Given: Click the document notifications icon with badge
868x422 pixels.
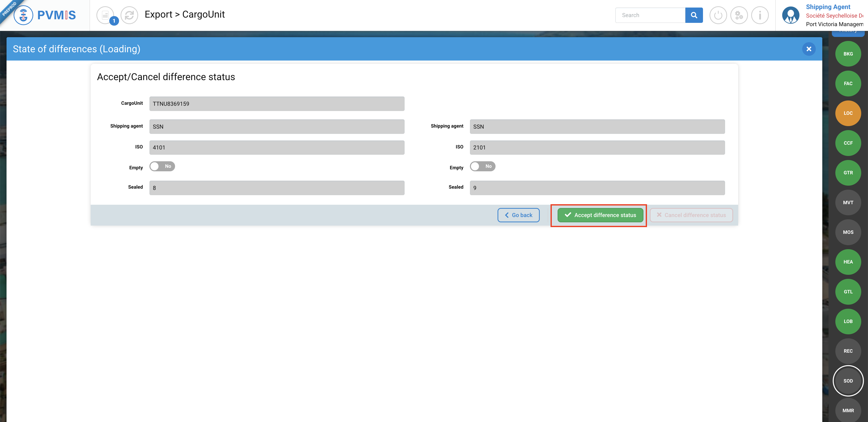Looking at the screenshot, I should tap(105, 15).
